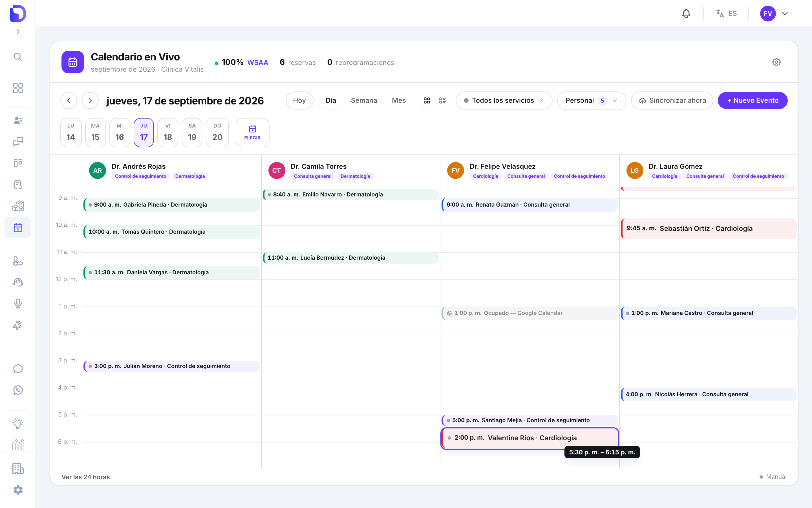
Task: Select Wednesday 16 in the week strip
Action: click(x=120, y=132)
